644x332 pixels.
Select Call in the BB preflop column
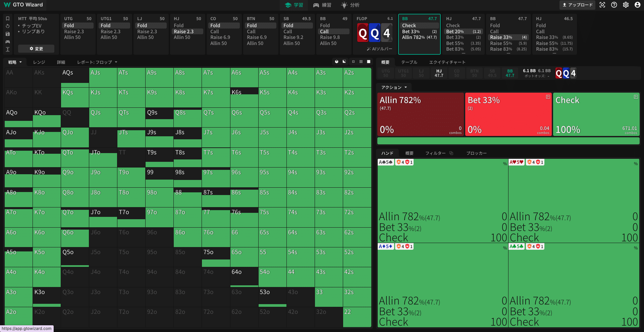click(x=334, y=32)
